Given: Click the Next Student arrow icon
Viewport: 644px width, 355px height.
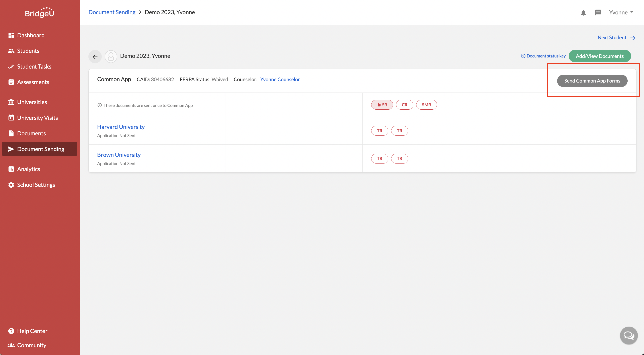Looking at the screenshot, I should 632,38.
